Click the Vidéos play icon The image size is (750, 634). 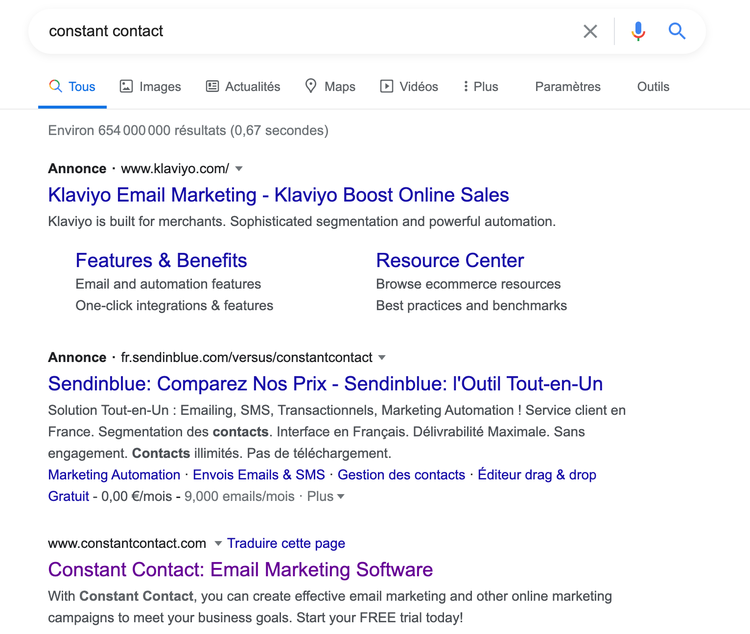coord(386,87)
